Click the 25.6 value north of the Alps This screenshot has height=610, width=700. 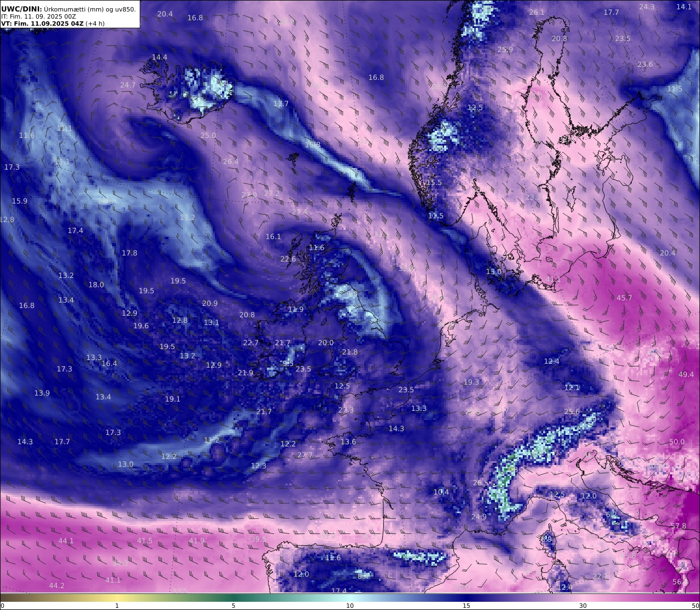click(572, 411)
